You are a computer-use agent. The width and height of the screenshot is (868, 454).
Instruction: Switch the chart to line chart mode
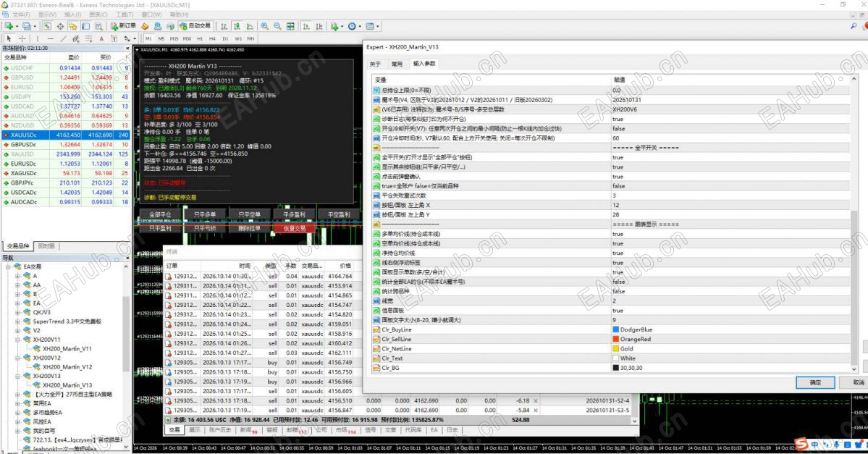[250, 26]
